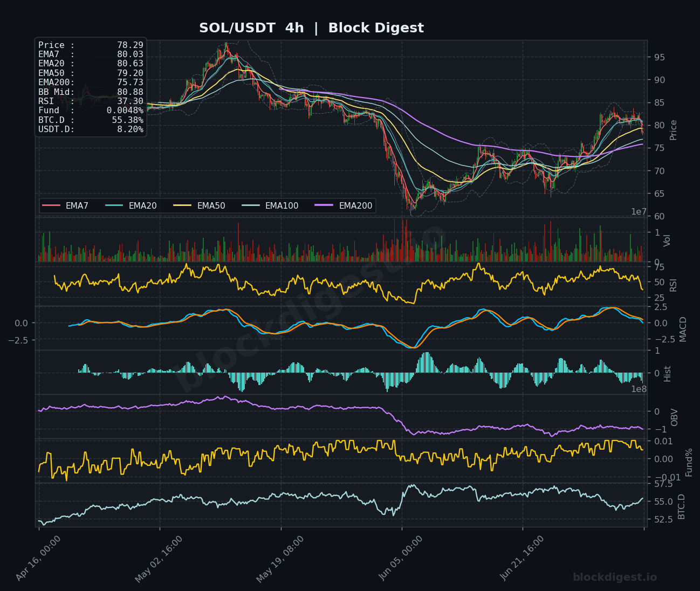Click the EMA20 80.63 stat row

(x=91, y=64)
